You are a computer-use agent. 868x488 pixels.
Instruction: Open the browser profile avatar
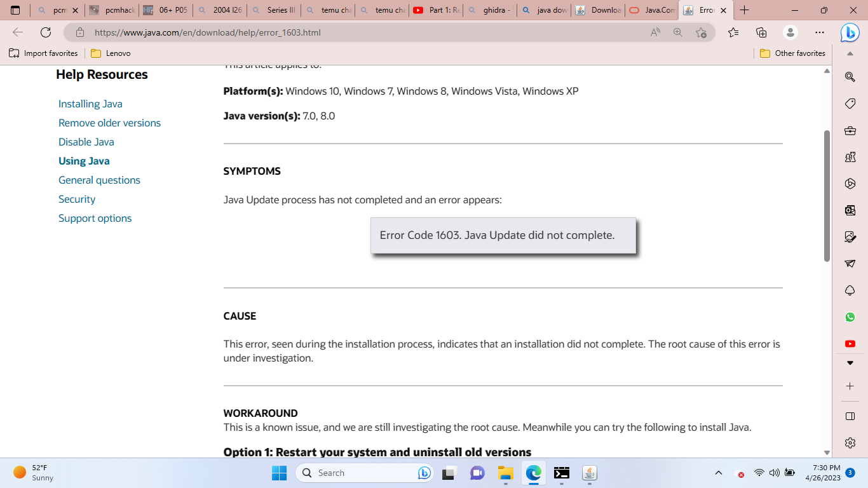[x=790, y=32]
